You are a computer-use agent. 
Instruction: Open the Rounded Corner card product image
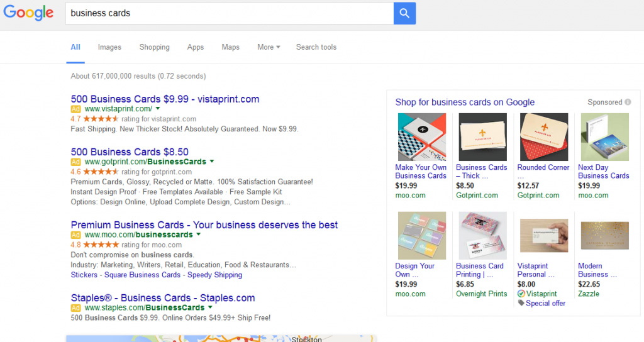(x=543, y=137)
